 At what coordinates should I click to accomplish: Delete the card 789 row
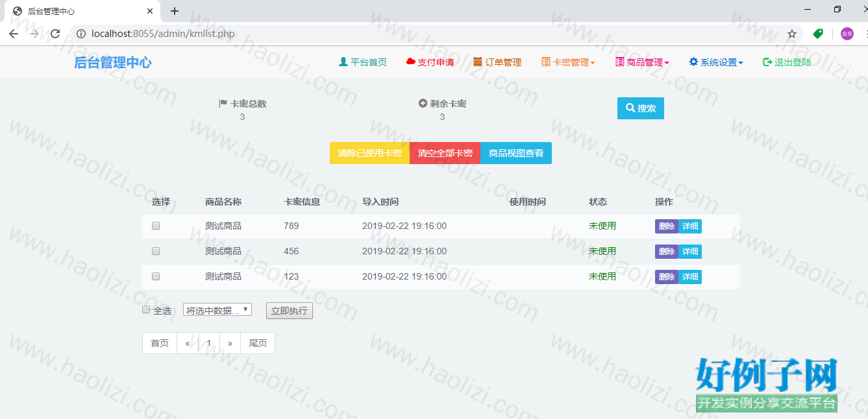[667, 226]
